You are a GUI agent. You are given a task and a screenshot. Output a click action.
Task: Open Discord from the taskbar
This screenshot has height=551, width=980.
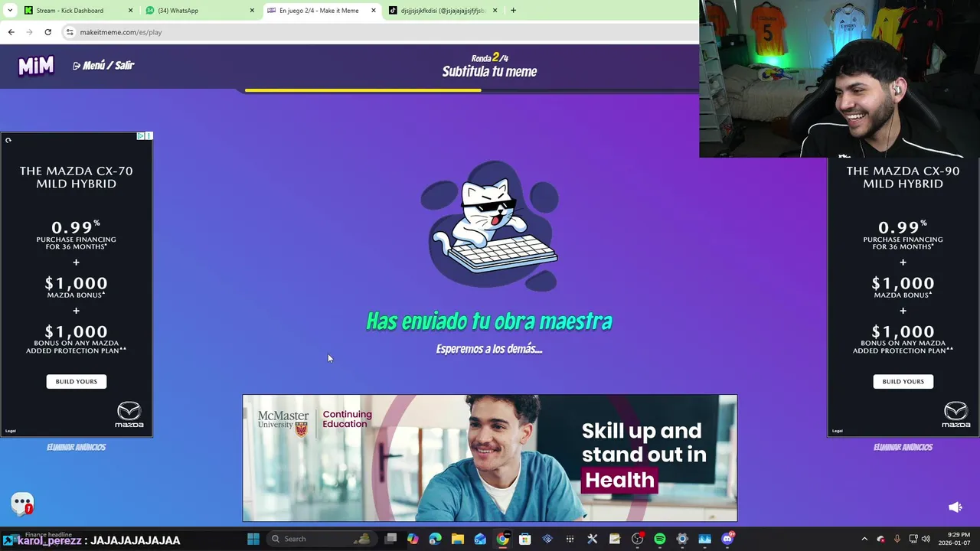tap(727, 539)
